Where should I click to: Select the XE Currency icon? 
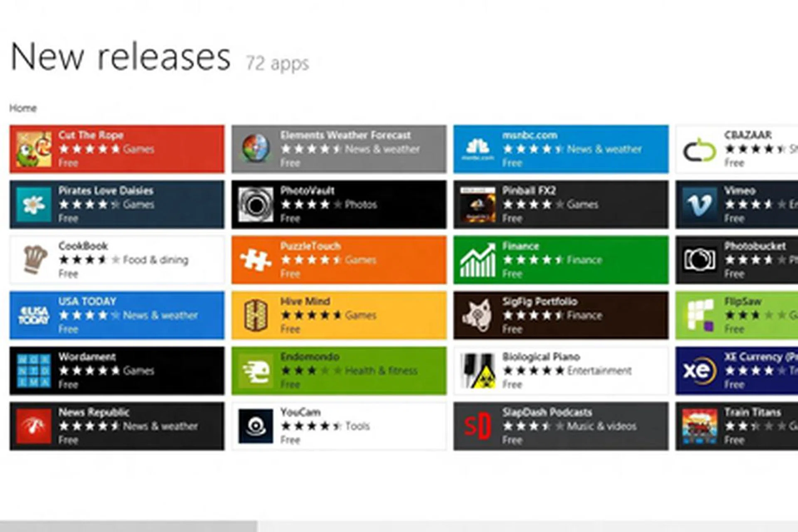pos(700,371)
